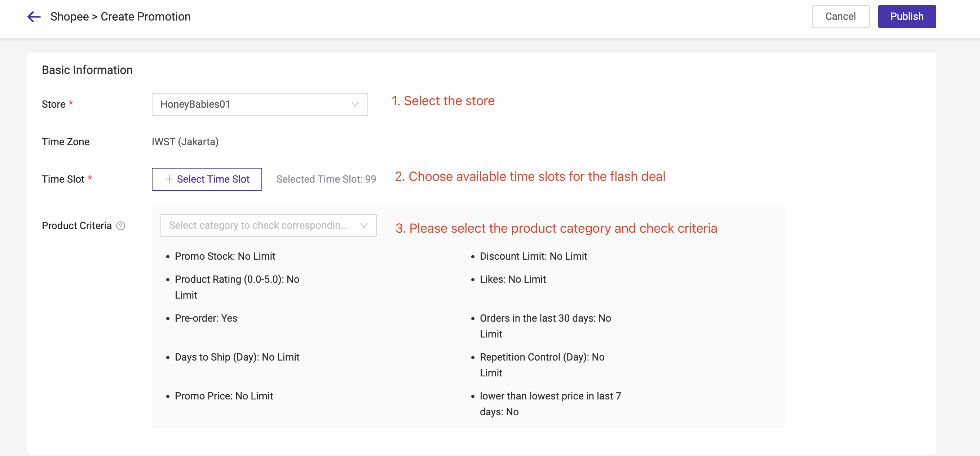Click 'Orders in the last 30 days' criterion
This screenshot has height=456, width=980.
click(545, 326)
